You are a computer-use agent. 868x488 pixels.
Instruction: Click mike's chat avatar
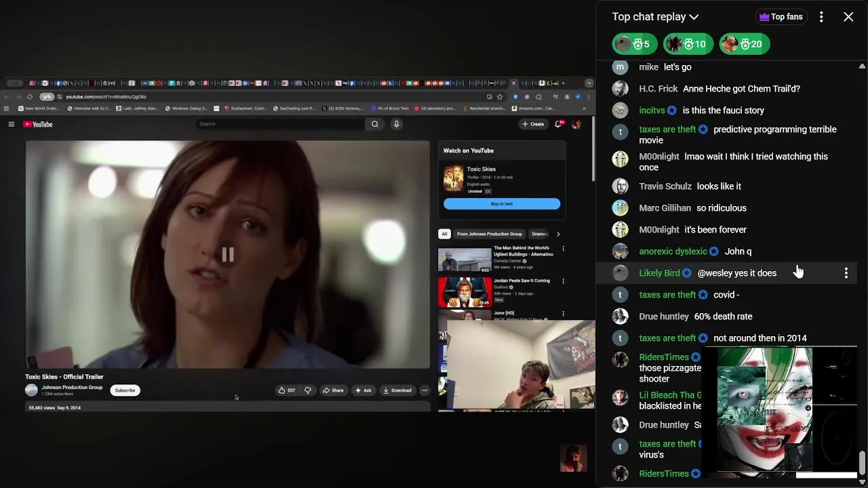point(620,67)
